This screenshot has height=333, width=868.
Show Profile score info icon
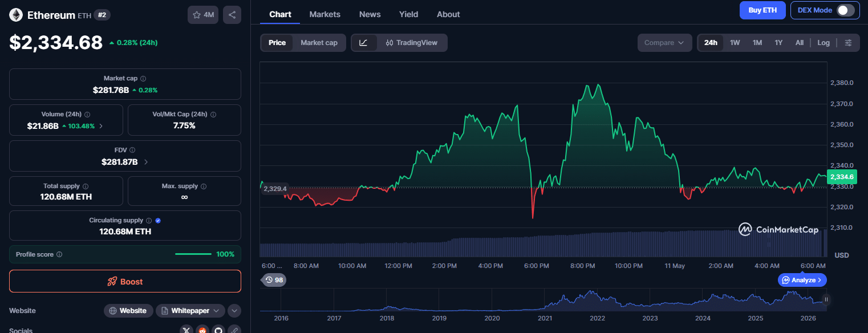[59, 254]
